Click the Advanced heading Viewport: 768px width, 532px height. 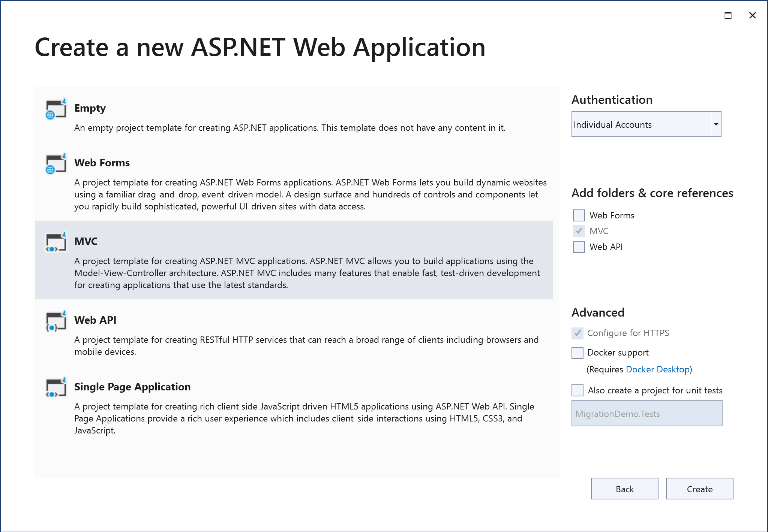click(598, 312)
